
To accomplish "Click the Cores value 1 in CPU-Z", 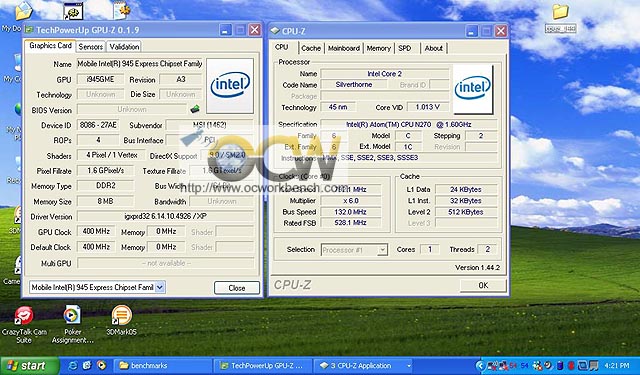I will [429, 249].
